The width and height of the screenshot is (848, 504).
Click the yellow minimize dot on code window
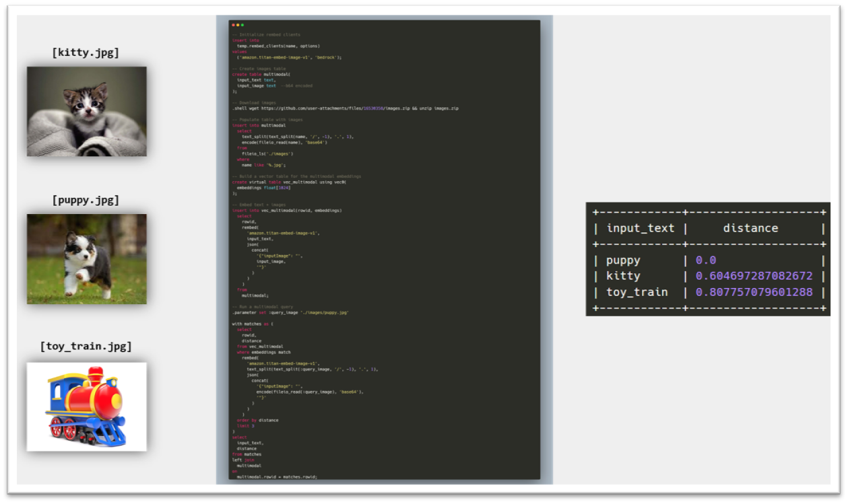(238, 25)
